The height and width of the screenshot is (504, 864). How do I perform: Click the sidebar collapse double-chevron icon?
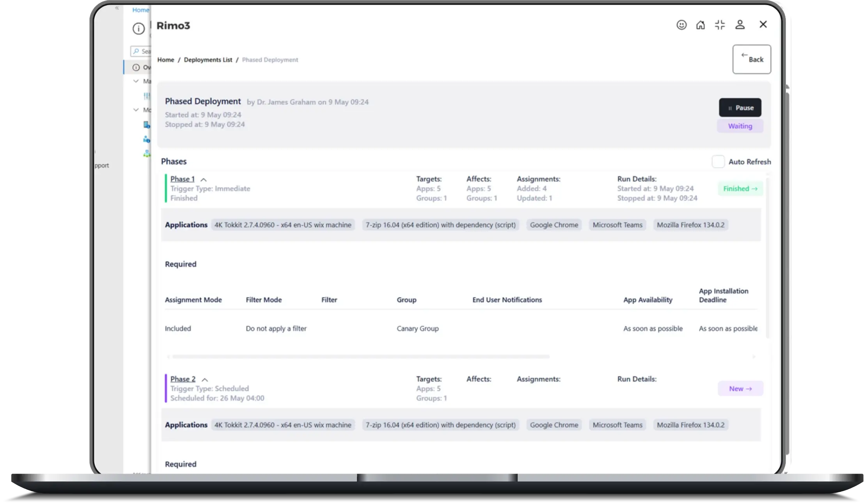click(x=117, y=8)
